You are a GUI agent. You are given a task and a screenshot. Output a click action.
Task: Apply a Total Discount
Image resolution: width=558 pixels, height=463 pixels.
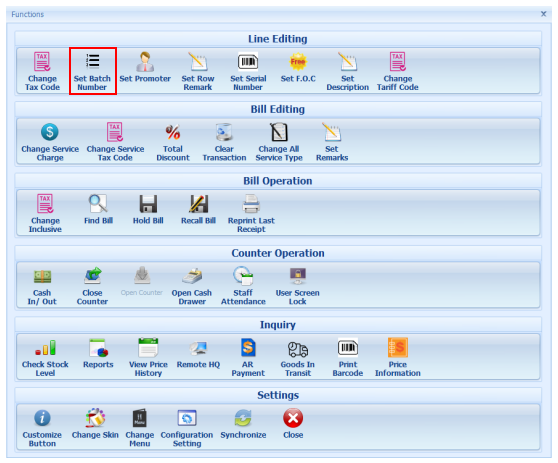[173, 142]
